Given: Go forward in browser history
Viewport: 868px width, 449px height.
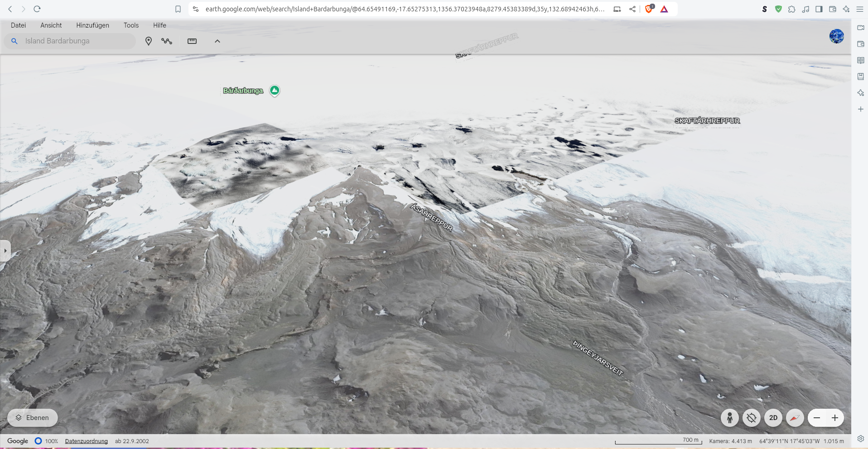Looking at the screenshot, I should pyautogui.click(x=24, y=9).
